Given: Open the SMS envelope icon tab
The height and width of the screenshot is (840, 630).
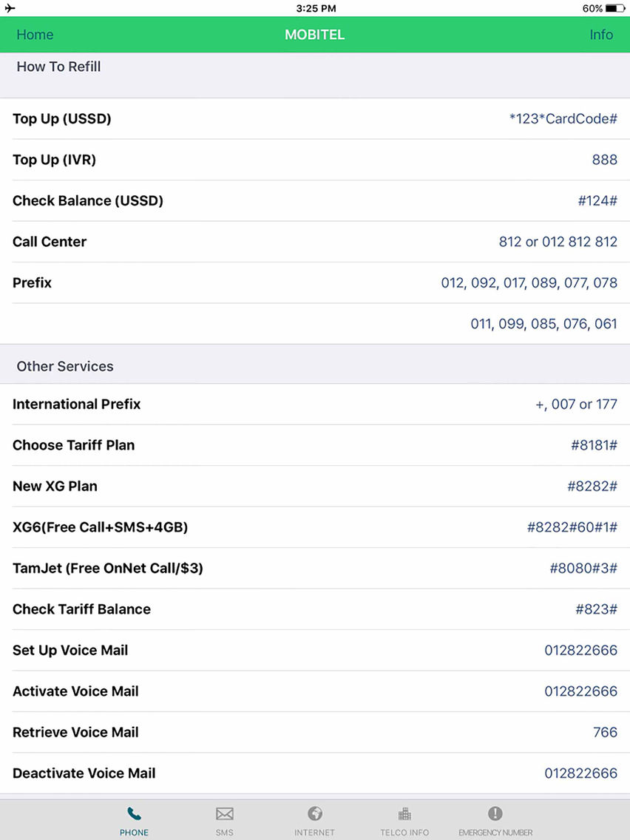Looking at the screenshot, I should 225,814.
